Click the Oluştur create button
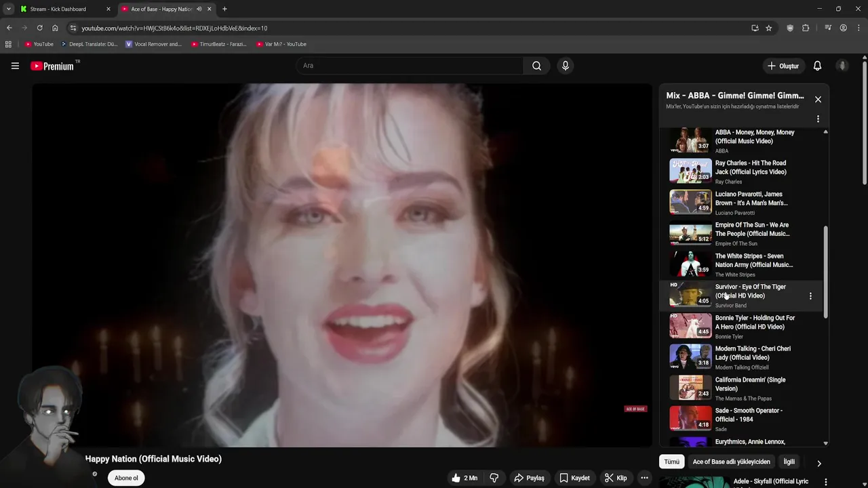 783,66
